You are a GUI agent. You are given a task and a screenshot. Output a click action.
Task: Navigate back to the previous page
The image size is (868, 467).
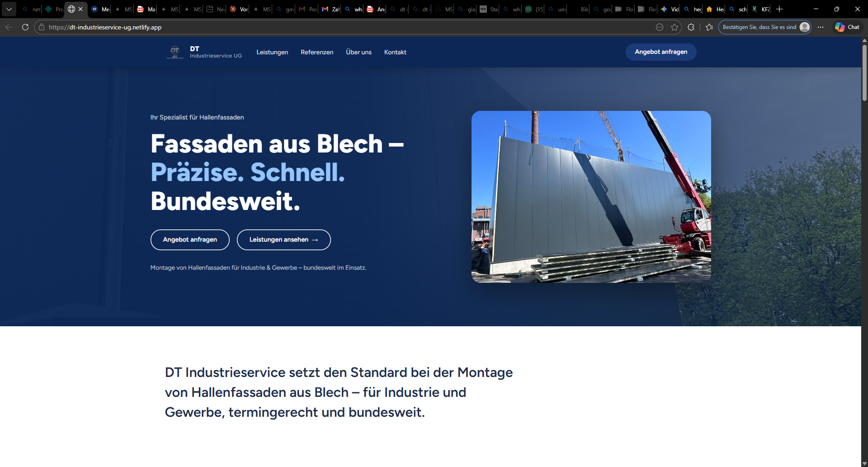click(9, 27)
